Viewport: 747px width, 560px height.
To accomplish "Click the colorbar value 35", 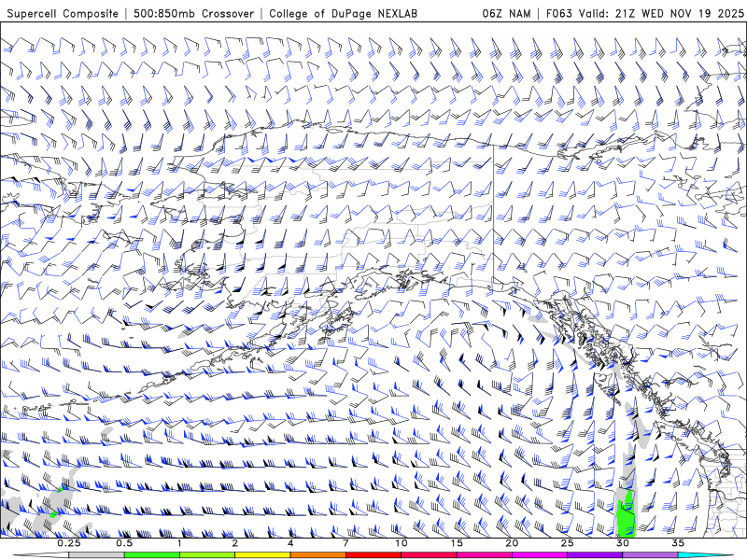I will 678,543.
